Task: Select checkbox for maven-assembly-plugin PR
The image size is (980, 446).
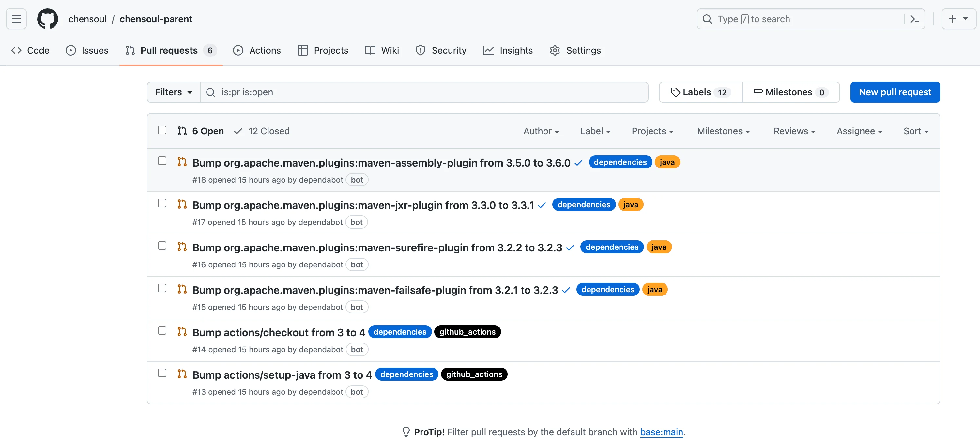Action: [162, 161]
